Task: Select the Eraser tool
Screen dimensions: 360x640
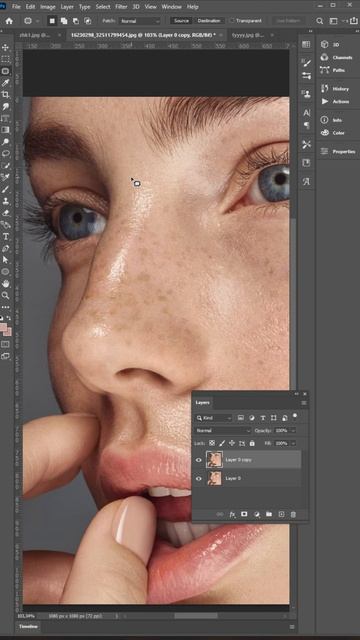Action: tap(5, 213)
